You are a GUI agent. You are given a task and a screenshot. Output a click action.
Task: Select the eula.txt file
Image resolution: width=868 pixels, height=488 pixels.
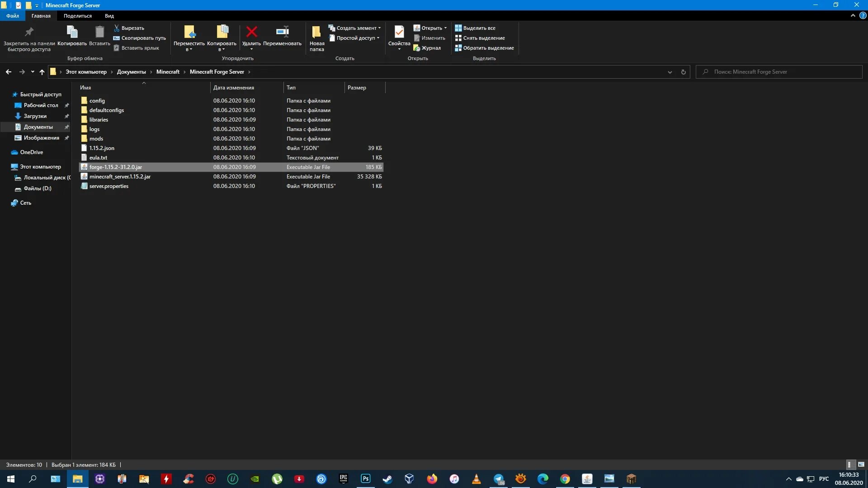[231, 158]
